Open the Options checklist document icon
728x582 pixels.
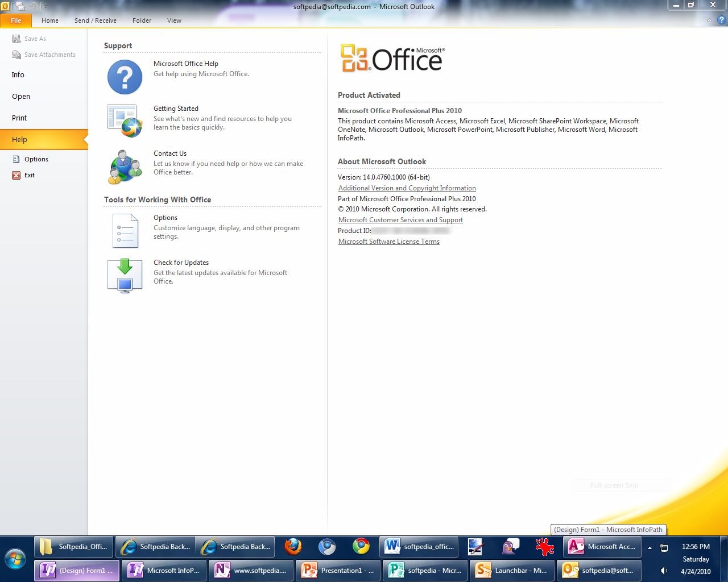[125, 231]
